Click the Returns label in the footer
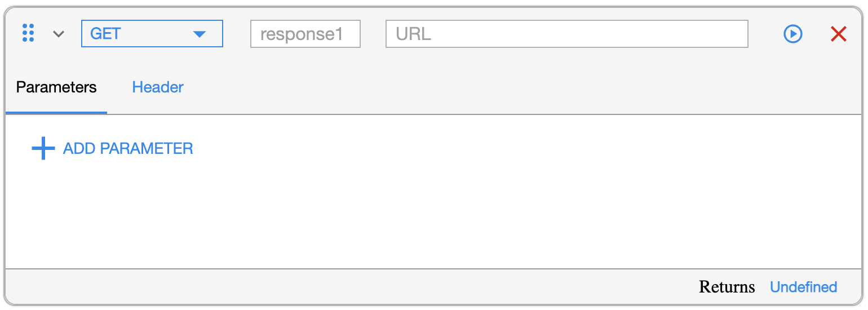This screenshot has height=310, width=868. click(727, 287)
